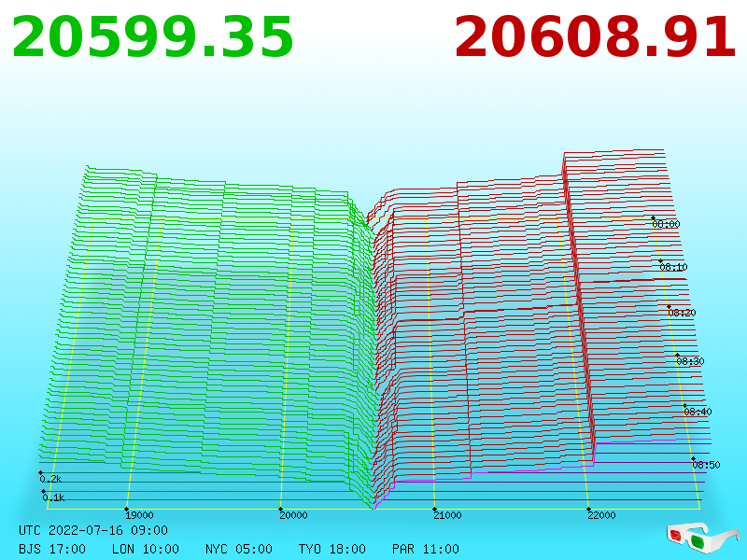The image size is (747, 560).
Task: Click the UTC 2022-07-16 09:00 timestamp
Action: tap(93, 530)
